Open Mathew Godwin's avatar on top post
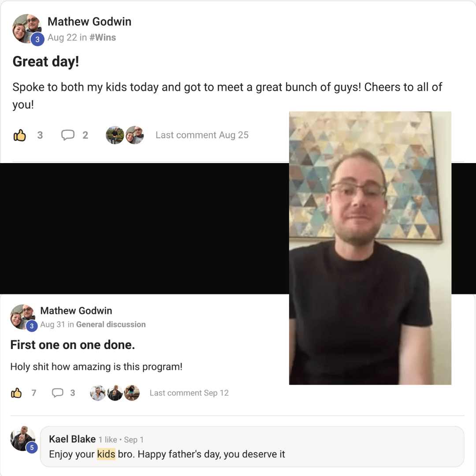 (x=27, y=29)
